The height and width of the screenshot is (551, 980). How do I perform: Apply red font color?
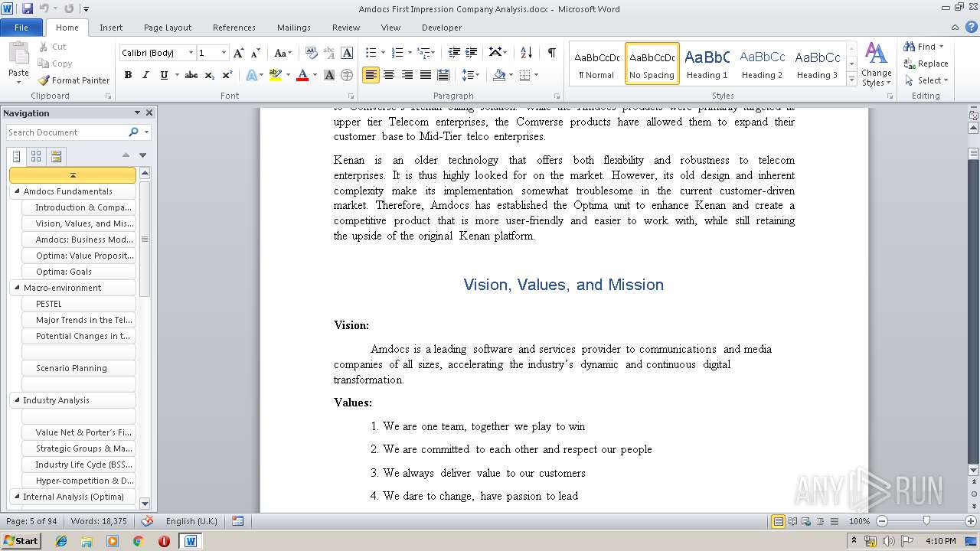[302, 75]
